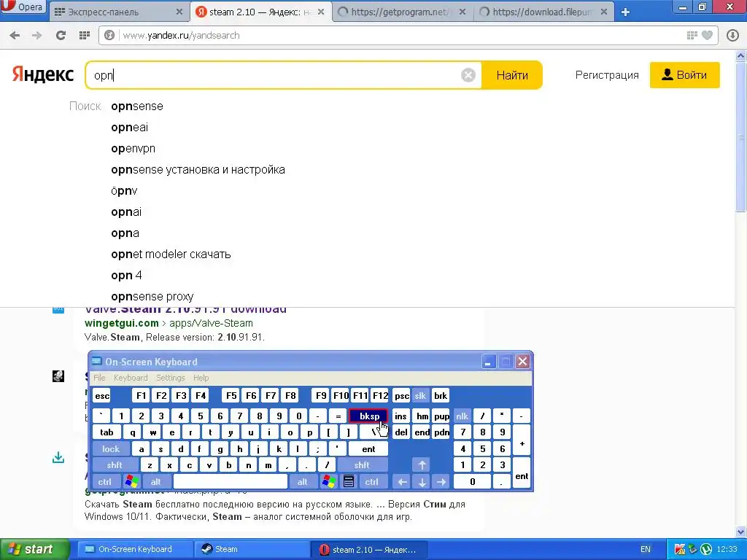The image size is (747, 560).
Task: Open the Opera main menu button
Action: (x=23, y=7)
